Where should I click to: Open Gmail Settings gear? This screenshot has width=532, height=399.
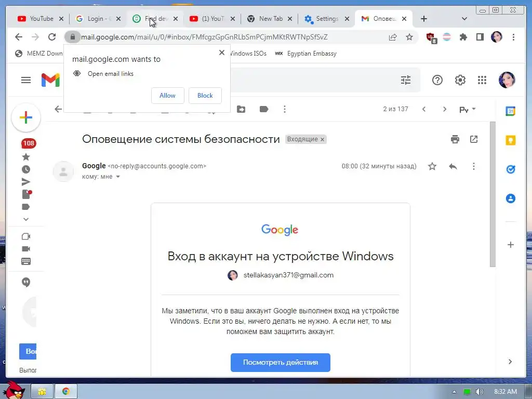click(x=460, y=80)
